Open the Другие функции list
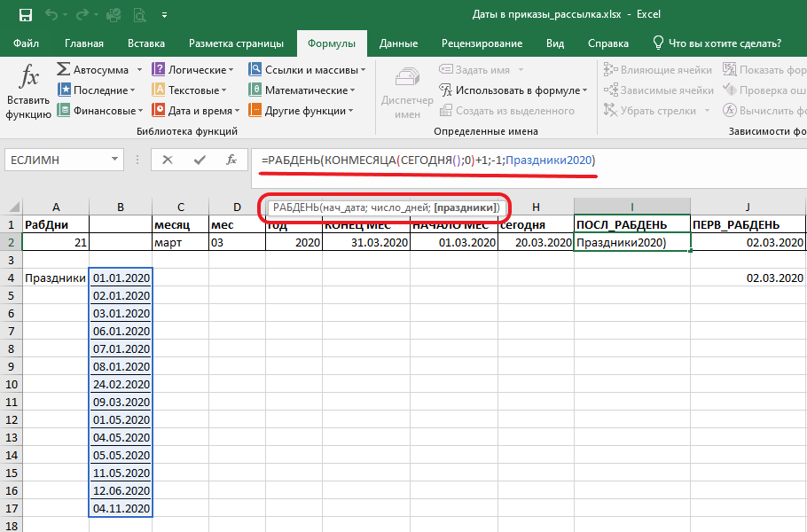The image size is (807, 532). coord(301,110)
